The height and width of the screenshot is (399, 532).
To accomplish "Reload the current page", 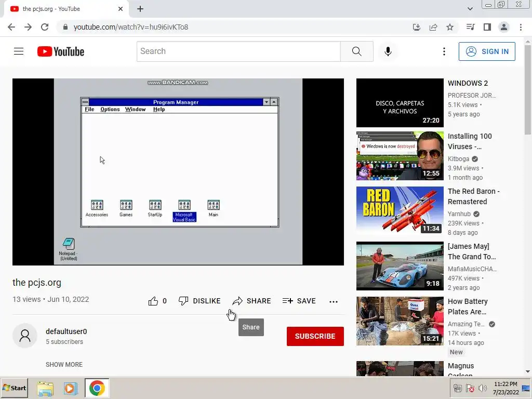I will [45, 27].
